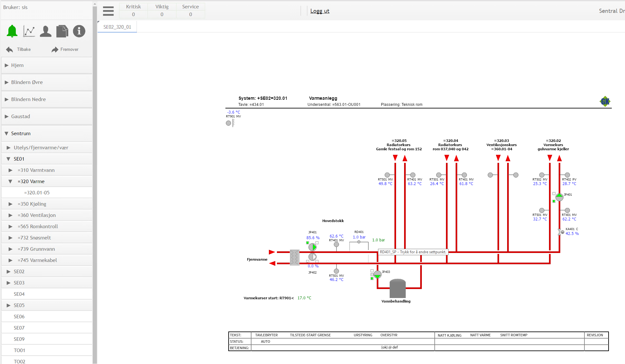Click the user profile icon

pyautogui.click(x=45, y=31)
